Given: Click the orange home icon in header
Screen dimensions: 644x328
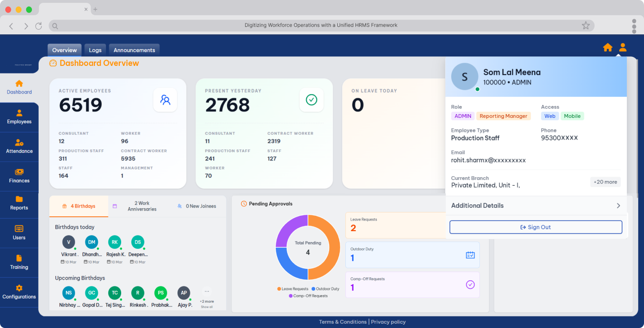Looking at the screenshot, I should tap(607, 47).
